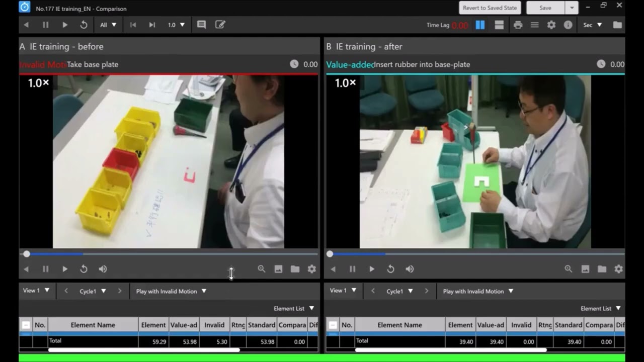644x362 pixels.
Task: Open Cycle1 dropdown in panel B
Action: coord(399,291)
